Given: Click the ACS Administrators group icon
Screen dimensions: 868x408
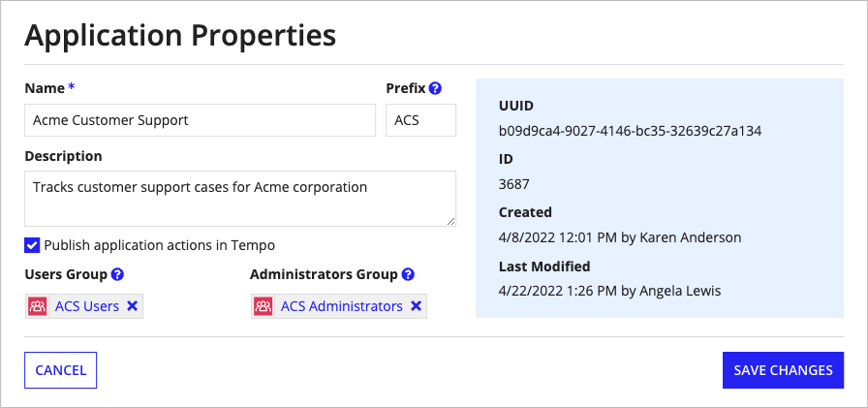Looking at the screenshot, I should click(263, 306).
